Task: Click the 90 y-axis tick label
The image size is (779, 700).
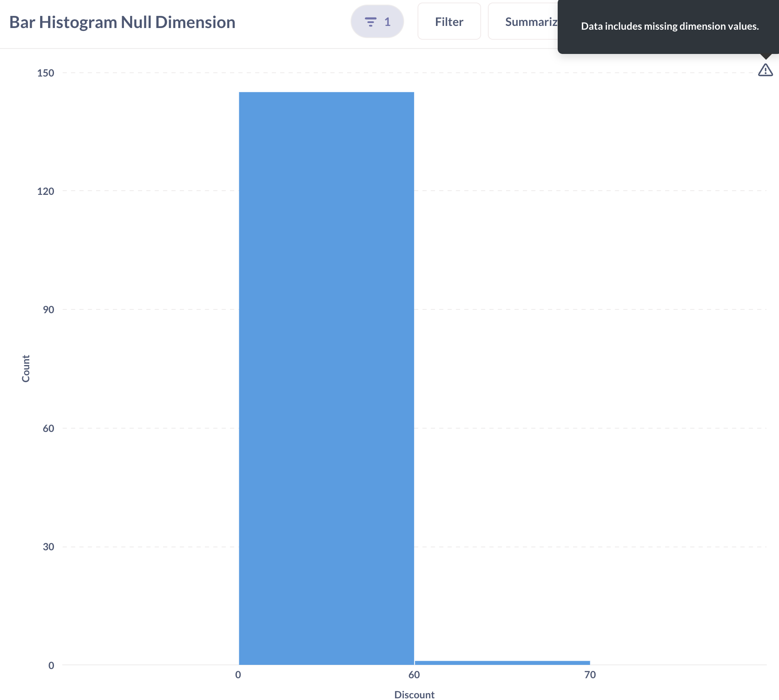Action: tap(49, 309)
